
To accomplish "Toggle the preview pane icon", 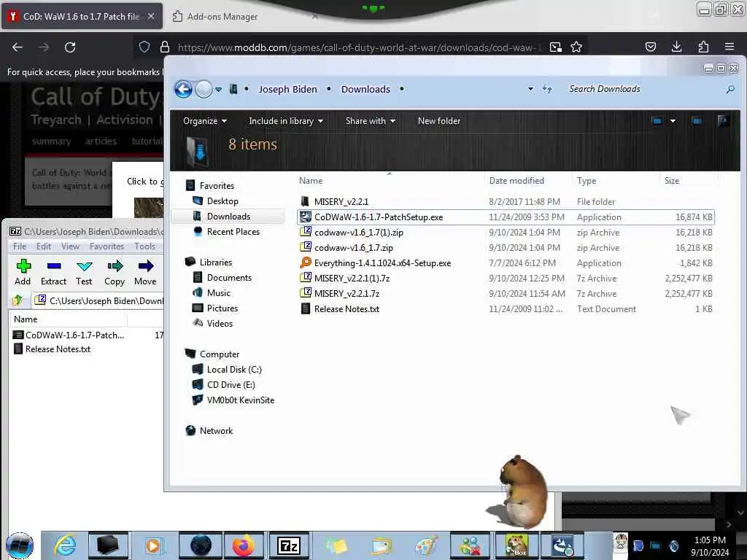I will pos(697,121).
